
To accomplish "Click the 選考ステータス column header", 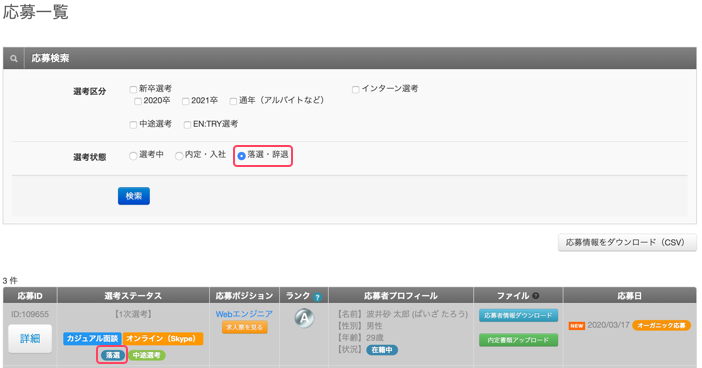I will (x=133, y=296).
